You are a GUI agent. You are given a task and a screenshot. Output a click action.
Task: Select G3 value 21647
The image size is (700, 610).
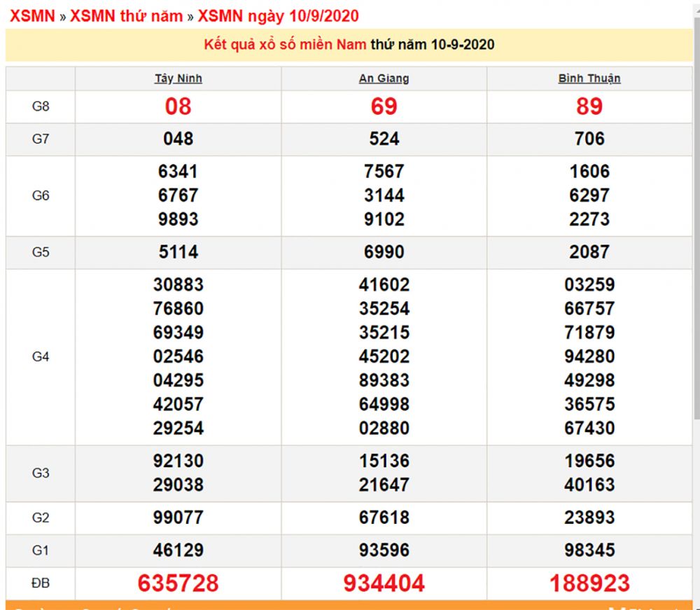[384, 485]
